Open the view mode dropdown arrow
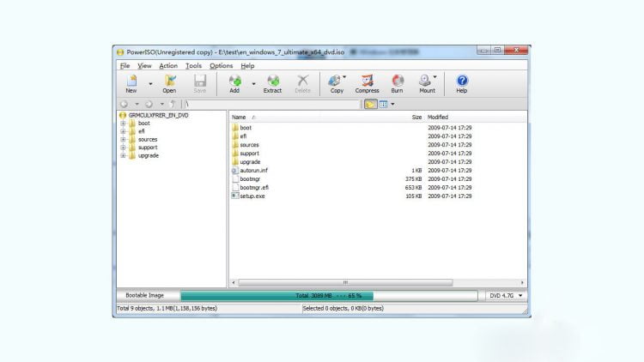The image size is (644, 362). (392, 105)
